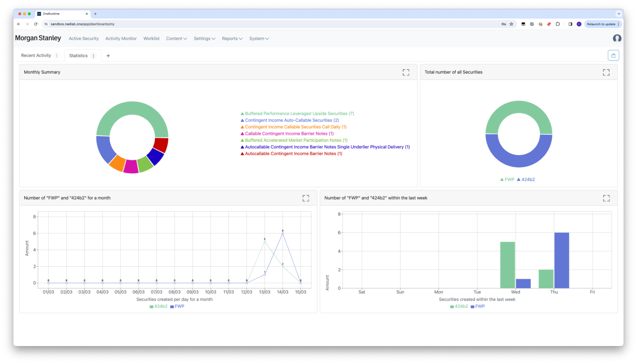Click the briefcase icon button at top right

[613, 55]
